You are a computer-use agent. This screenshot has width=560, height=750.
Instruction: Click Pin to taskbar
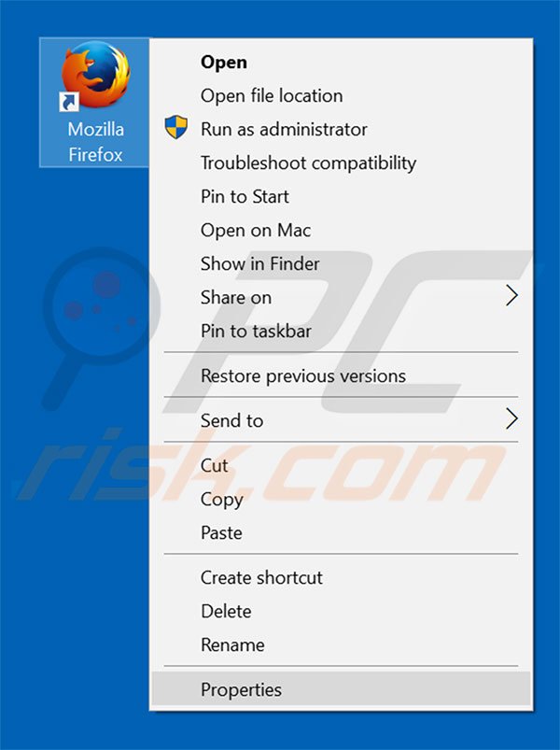(342, 331)
